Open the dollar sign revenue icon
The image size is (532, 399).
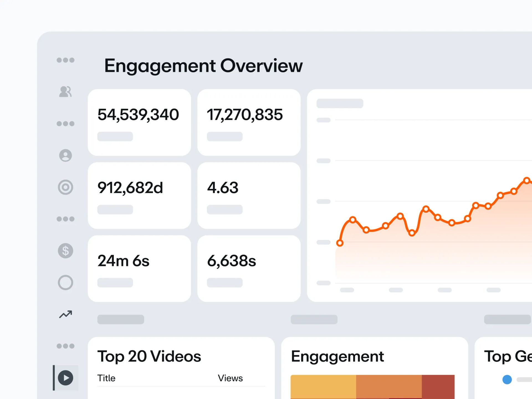tap(65, 251)
